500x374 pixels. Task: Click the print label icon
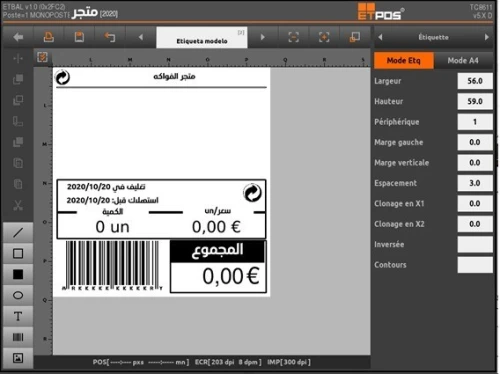pyautogui.click(x=49, y=37)
